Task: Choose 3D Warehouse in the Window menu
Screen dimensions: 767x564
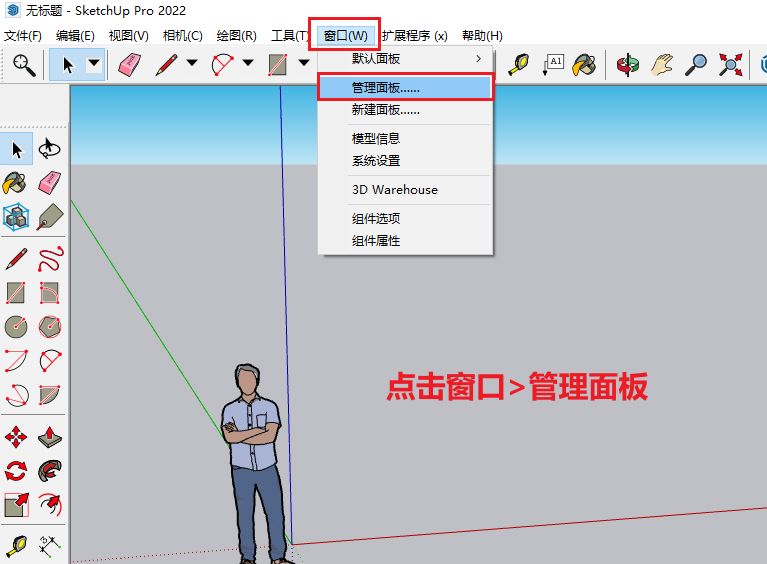Action: tap(394, 189)
